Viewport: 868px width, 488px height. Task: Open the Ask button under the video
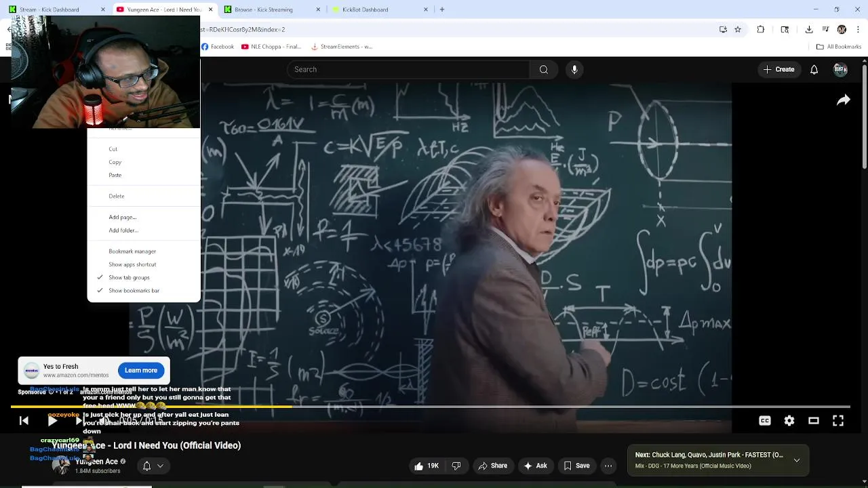(535, 466)
